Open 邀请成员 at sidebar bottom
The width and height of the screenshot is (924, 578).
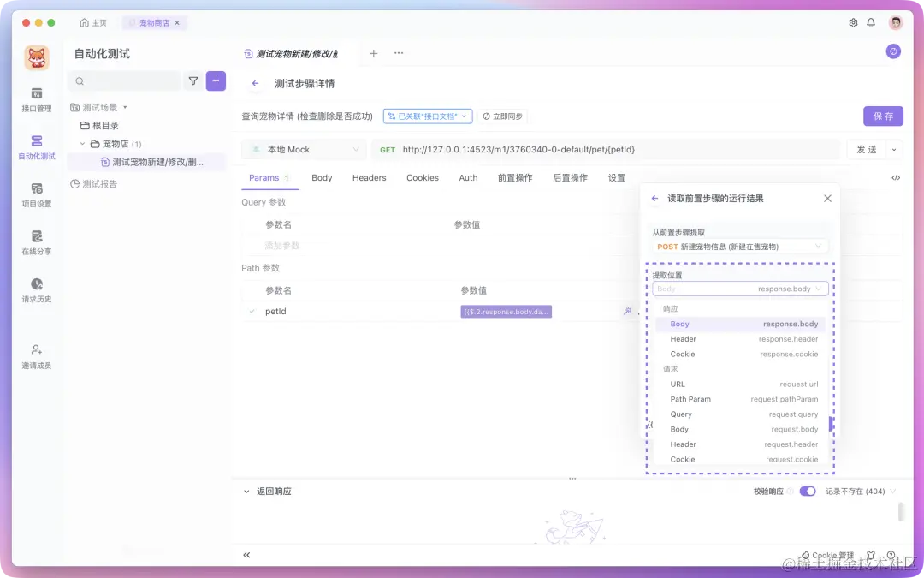point(35,355)
